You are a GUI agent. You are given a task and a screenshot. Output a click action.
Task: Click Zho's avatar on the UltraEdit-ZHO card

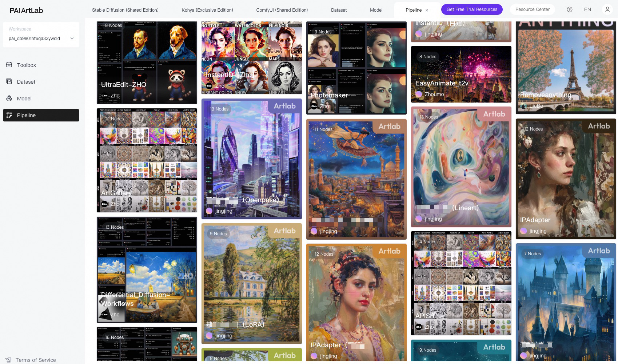pyautogui.click(x=104, y=96)
